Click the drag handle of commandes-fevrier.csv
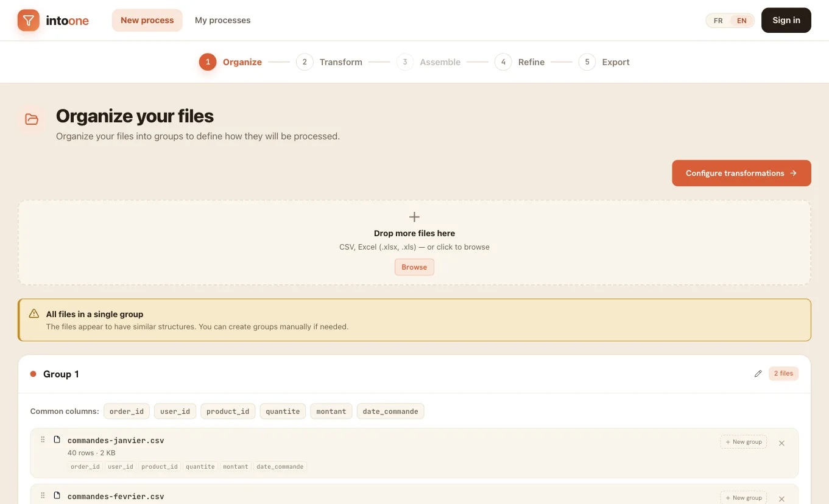 pos(43,495)
